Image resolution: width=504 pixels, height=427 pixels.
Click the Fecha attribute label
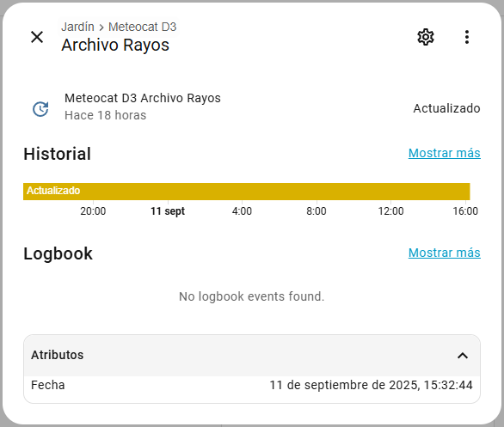point(48,385)
